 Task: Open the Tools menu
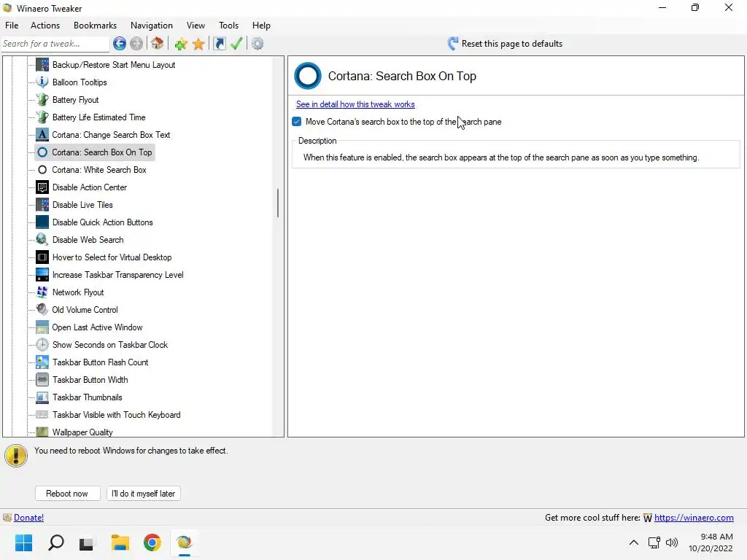228,26
